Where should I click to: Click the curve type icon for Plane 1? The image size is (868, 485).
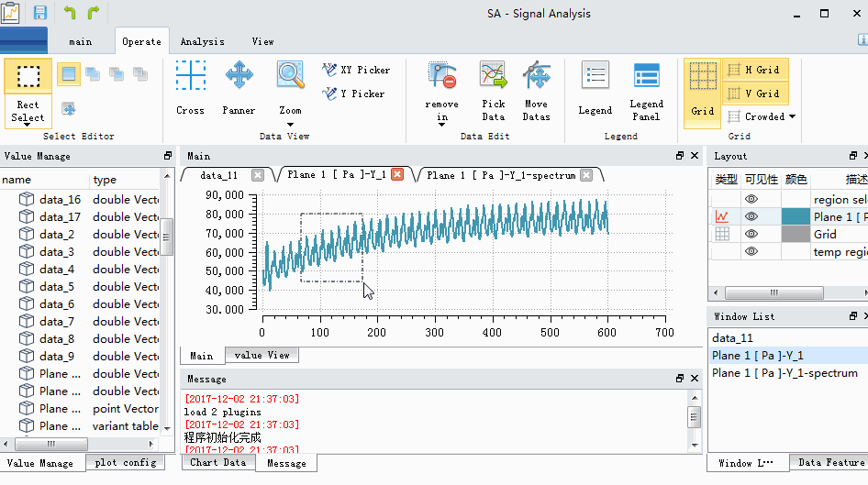tap(722, 216)
